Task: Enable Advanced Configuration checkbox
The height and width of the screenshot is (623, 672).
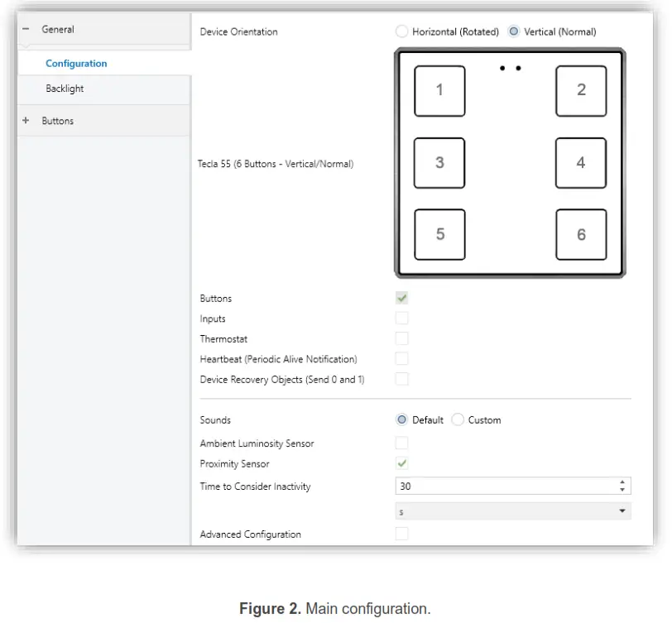Action: pyautogui.click(x=401, y=534)
